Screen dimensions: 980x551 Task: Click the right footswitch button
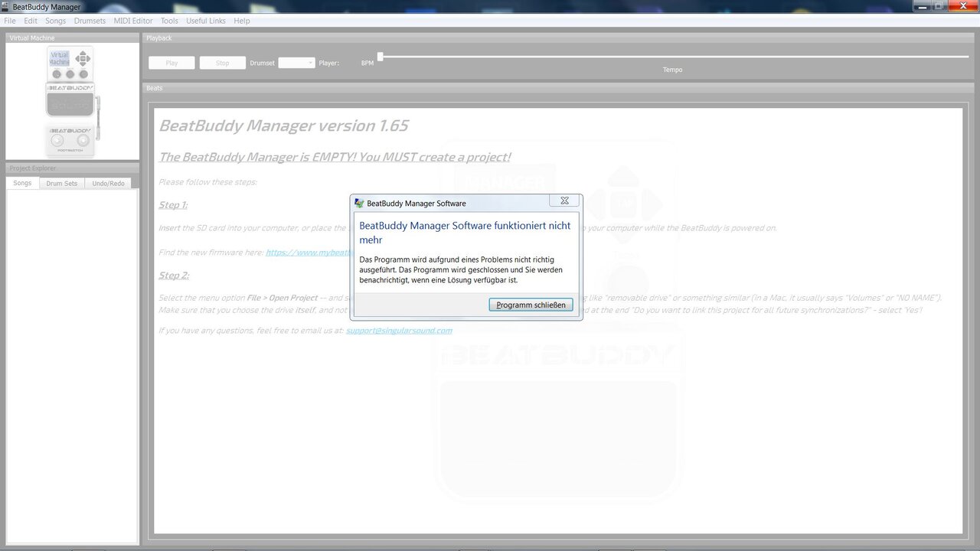click(83, 140)
